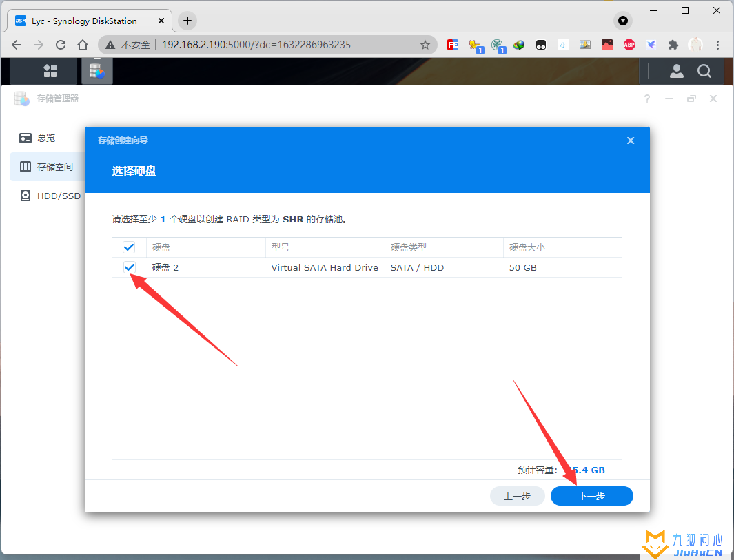Screen dimensions: 734x560
Task: Toggle the select-all disks header checkbox
Action: (x=129, y=247)
